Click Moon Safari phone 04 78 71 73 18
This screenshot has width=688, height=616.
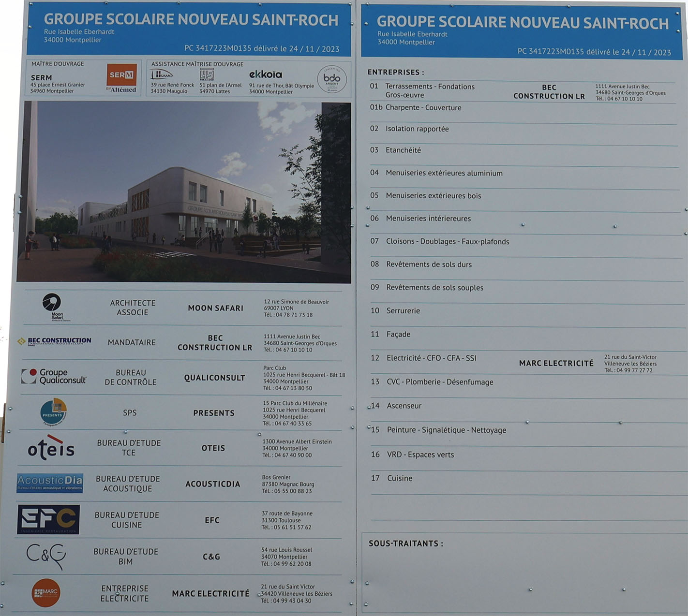point(288,315)
